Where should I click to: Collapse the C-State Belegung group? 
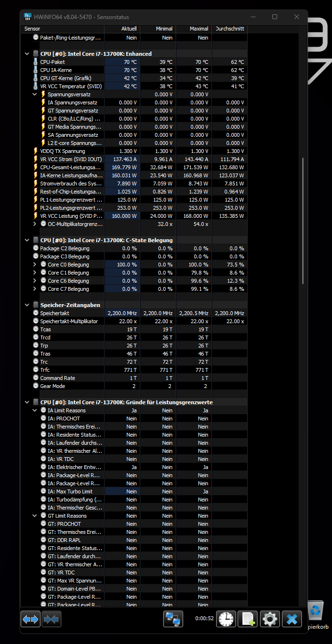pos(27,240)
